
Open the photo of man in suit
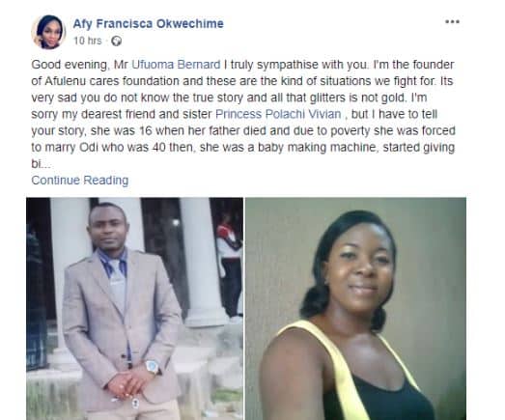click(134, 309)
